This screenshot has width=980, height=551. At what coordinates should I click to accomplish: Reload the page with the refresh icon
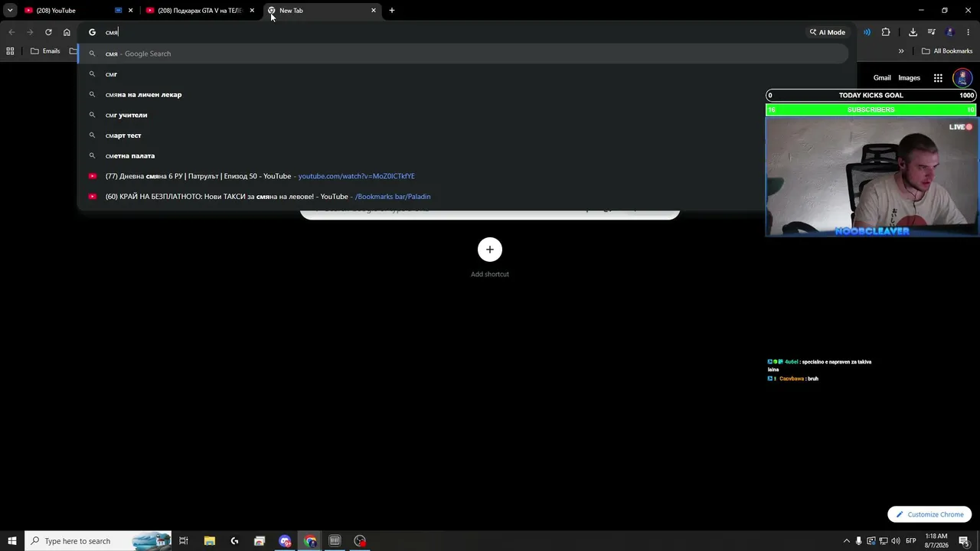point(48,32)
